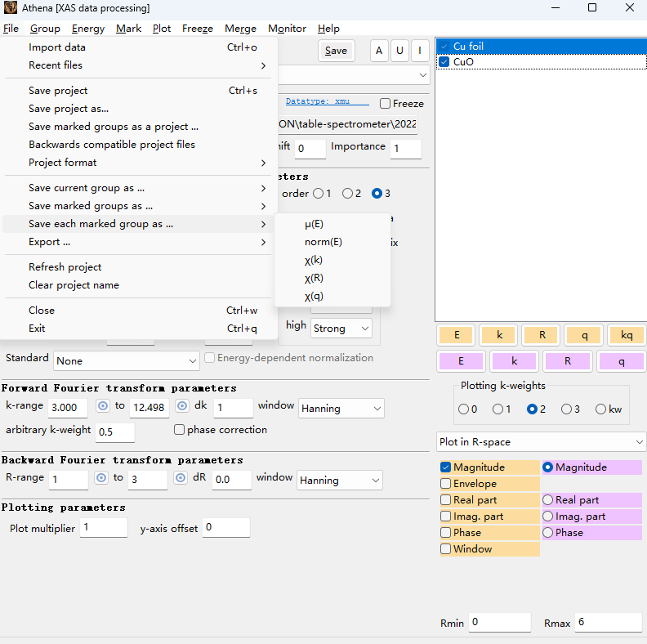Select the CuO group in list
647x644 pixels.
(463, 61)
